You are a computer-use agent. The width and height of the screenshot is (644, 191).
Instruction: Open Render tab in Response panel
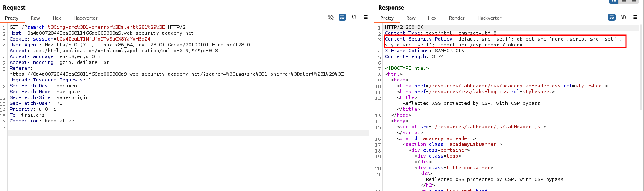pyautogui.click(x=457, y=18)
